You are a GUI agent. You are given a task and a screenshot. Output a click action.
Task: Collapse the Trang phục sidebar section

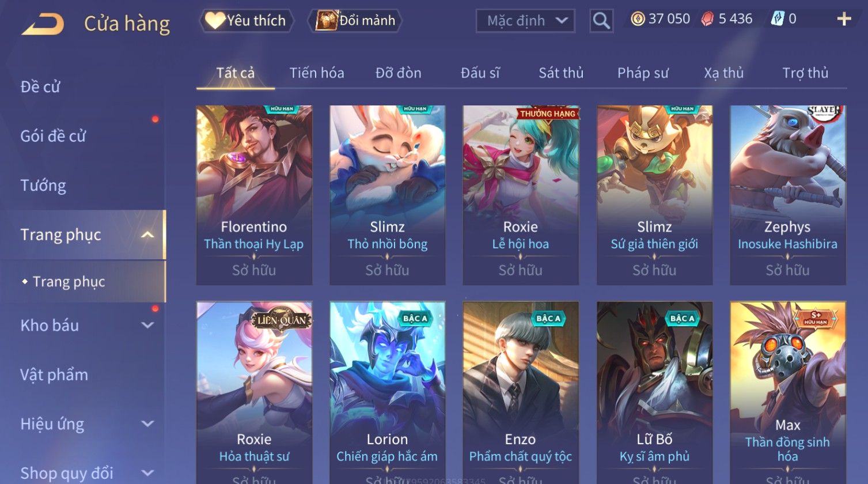click(x=147, y=235)
